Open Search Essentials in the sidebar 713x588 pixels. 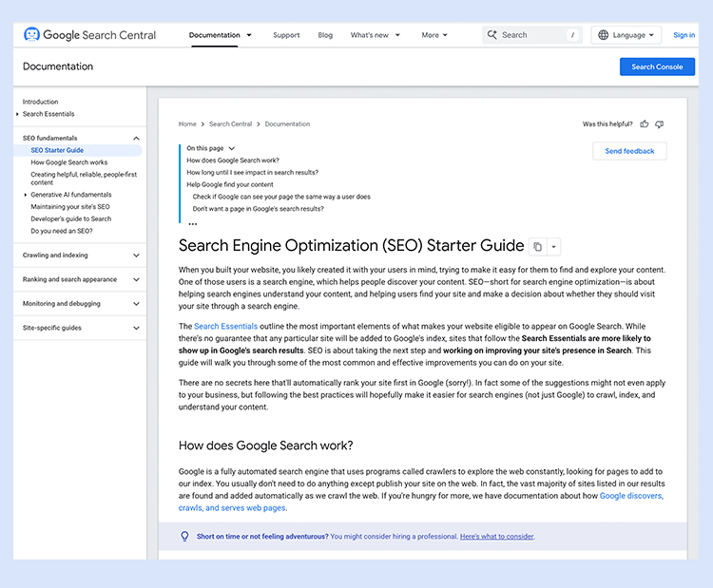[x=48, y=114]
